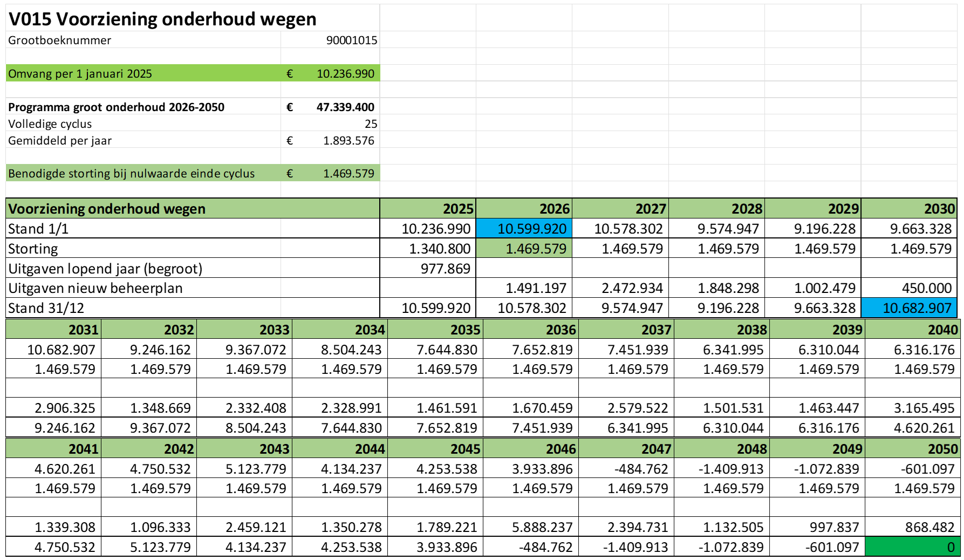Click the Grootboeknummer value 90001015

351,39
